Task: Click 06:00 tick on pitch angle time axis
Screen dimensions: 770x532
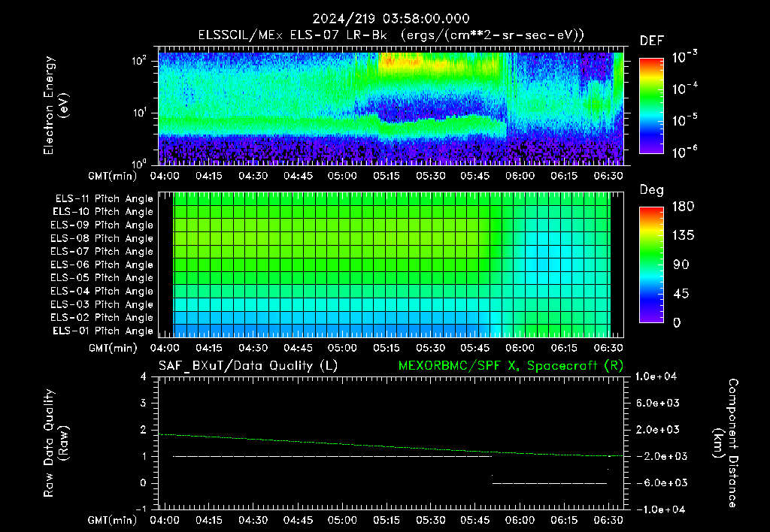Action: [520, 348]
